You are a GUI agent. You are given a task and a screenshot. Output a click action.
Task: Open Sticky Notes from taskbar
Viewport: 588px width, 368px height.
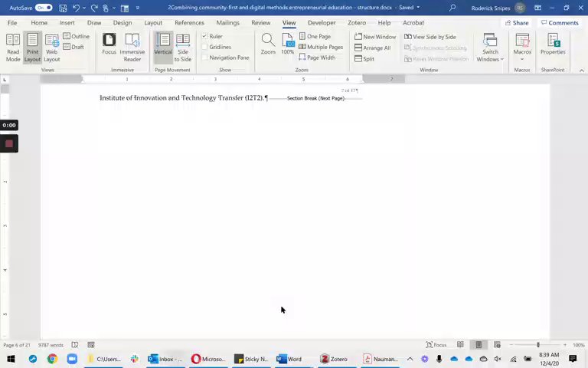[250, 359]
